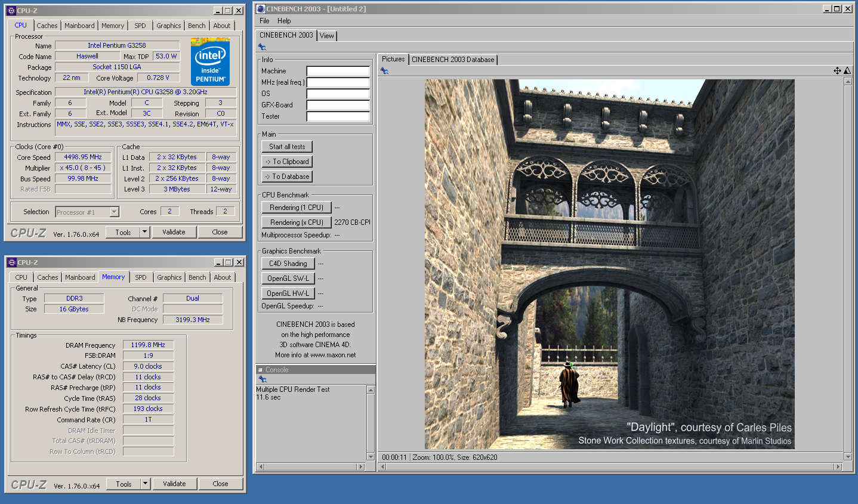Click the Console vertical scrollbar up arrow

point(371,389)
